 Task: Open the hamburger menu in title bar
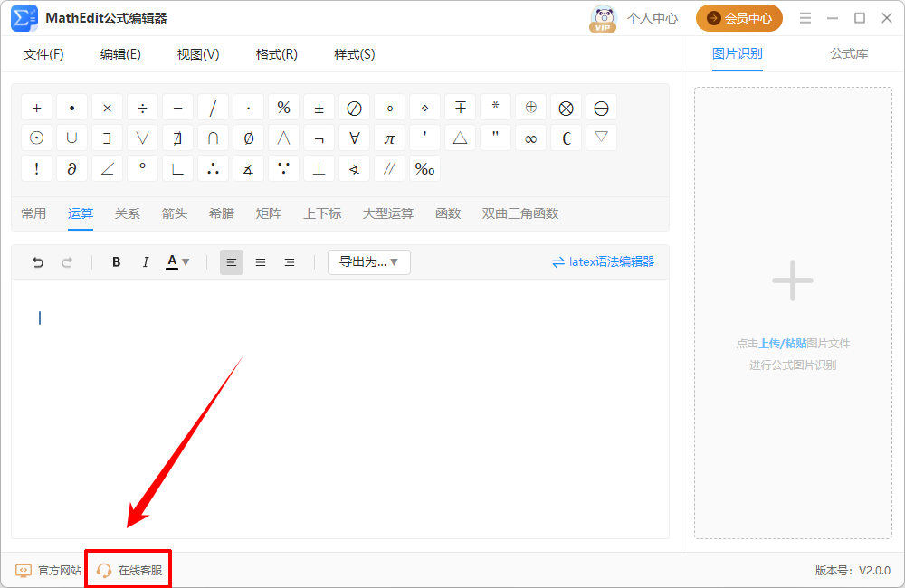point(805,18)
